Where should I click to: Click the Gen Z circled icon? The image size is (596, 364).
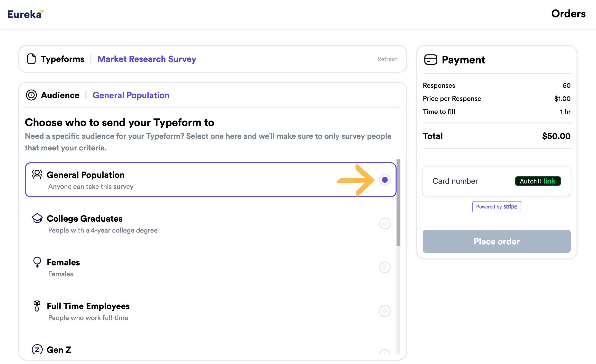pyautogui.click(x=37, y=349)
